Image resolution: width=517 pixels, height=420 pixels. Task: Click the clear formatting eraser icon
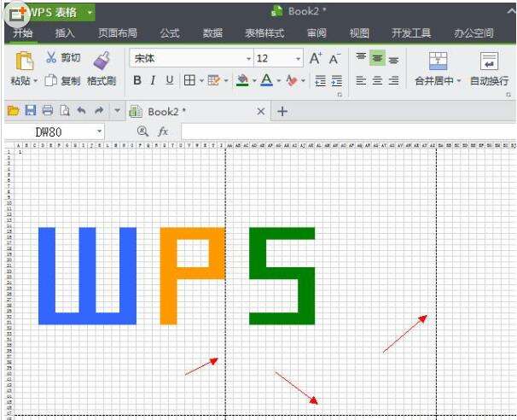click(x=292, y=80)
